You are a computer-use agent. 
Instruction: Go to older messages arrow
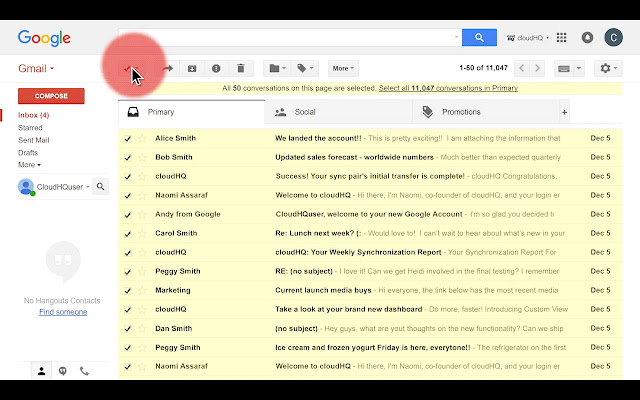coord(537,69)
